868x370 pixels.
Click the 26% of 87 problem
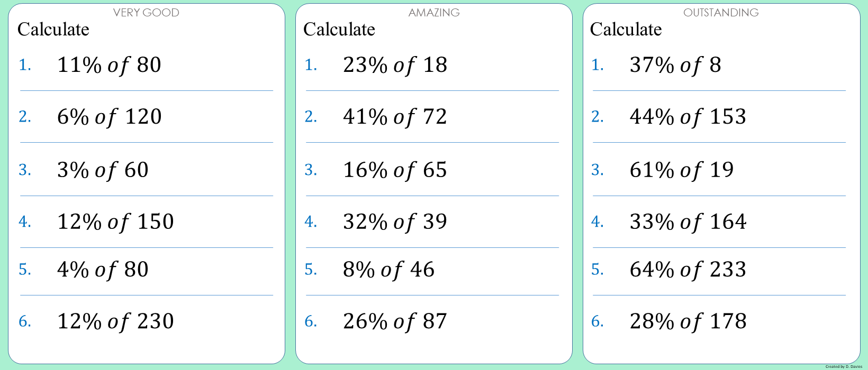395,321
